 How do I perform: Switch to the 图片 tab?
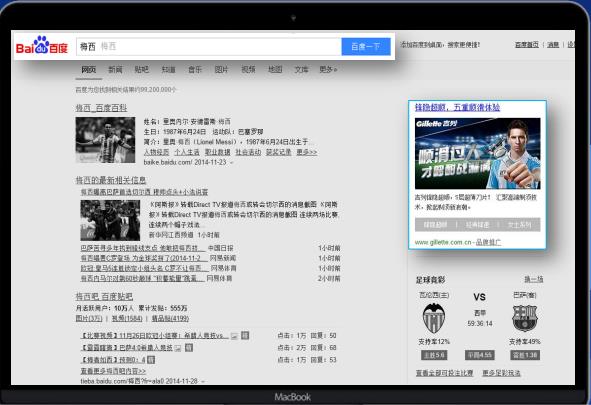point(221,69)
